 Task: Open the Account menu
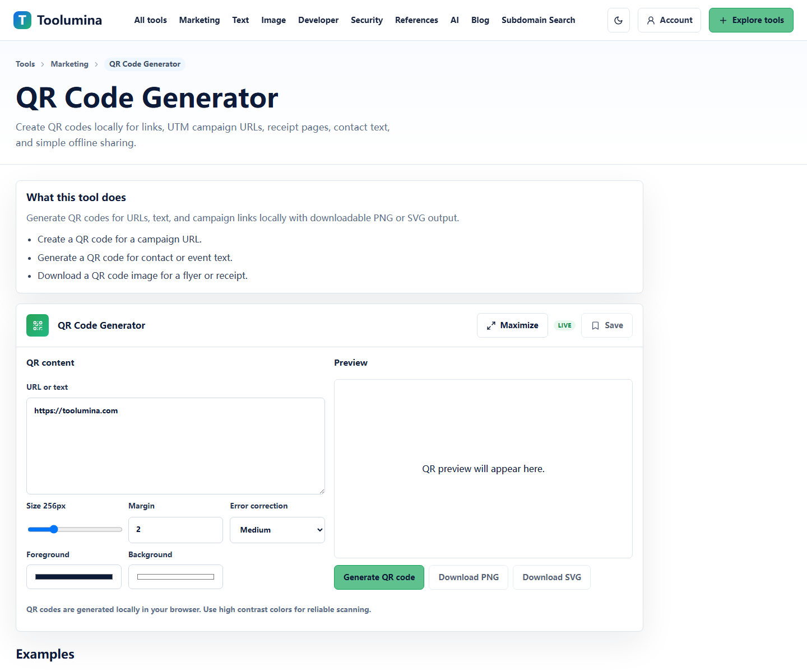click(x=669, y=20)
